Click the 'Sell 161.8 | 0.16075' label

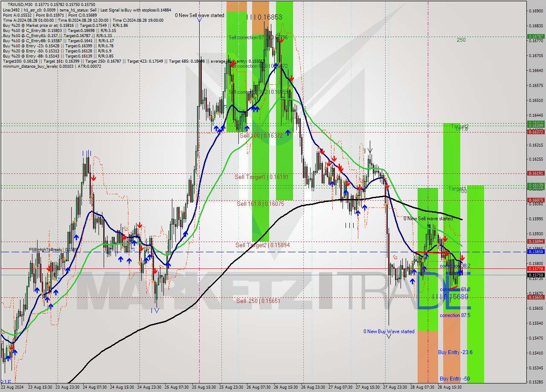[260, 204]
